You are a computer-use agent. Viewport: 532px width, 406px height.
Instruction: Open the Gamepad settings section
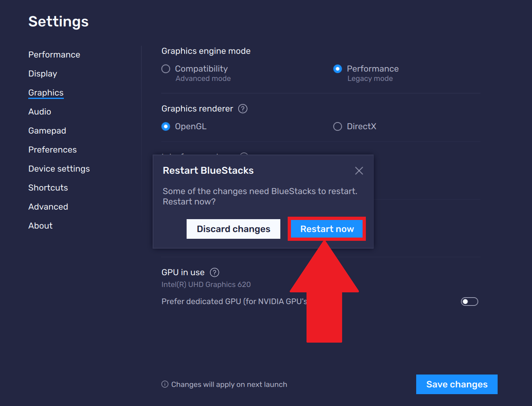[x=47, y=131]
